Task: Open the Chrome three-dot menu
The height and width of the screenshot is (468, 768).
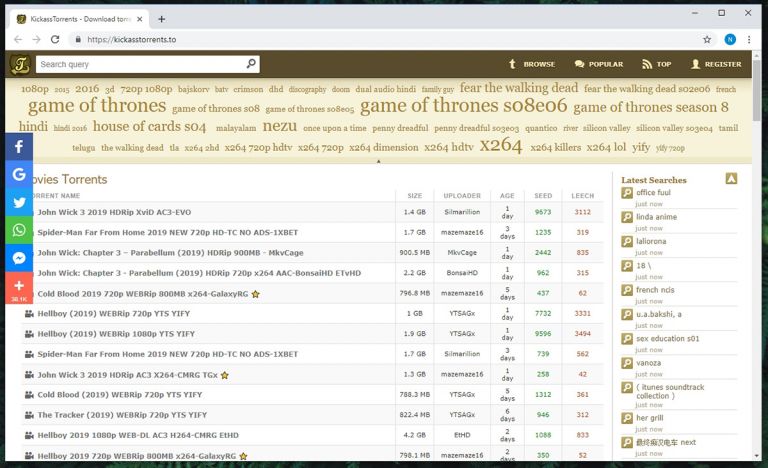Action: (752, 39)
